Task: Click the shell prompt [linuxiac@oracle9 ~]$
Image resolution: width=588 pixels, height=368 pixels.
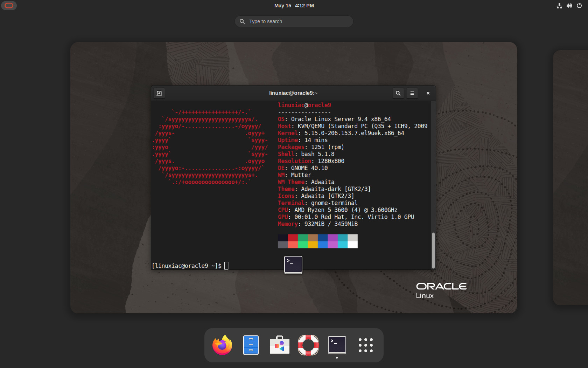Action: click(187, 266)
